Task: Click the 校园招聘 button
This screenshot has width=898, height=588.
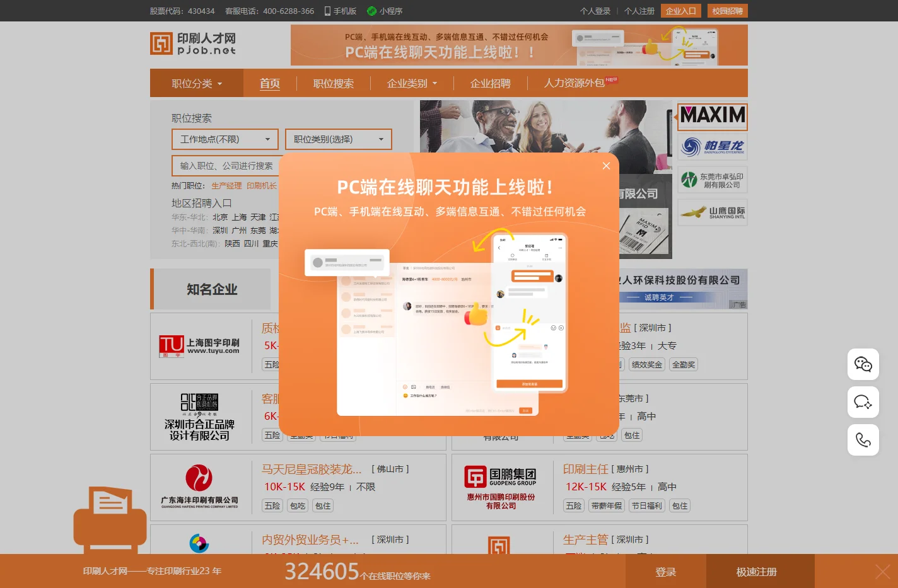Action: (x=727, y=11)
